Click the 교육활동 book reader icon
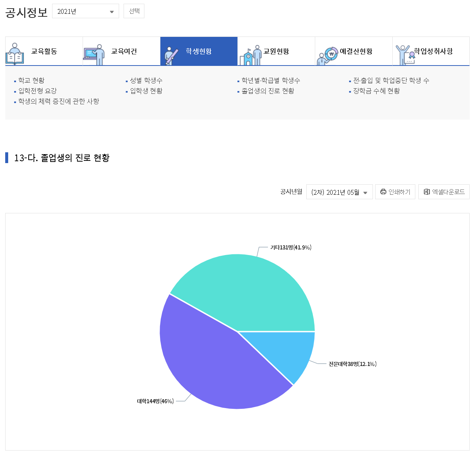Image resolution: width=476 pixels, height=455 pixels. pyautogui.click(x=15, y=54)
